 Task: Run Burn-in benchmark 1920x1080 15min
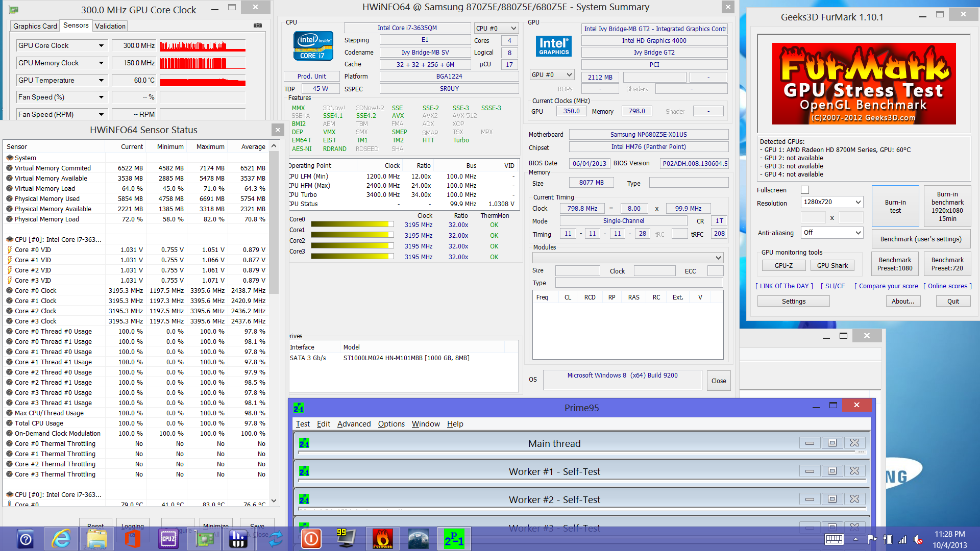(x=947, y=206)
